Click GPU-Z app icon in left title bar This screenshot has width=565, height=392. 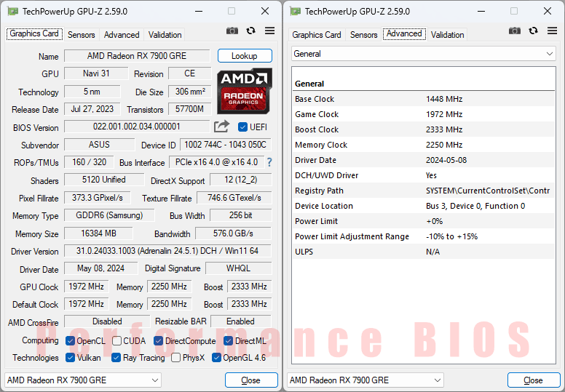(12, 12)
